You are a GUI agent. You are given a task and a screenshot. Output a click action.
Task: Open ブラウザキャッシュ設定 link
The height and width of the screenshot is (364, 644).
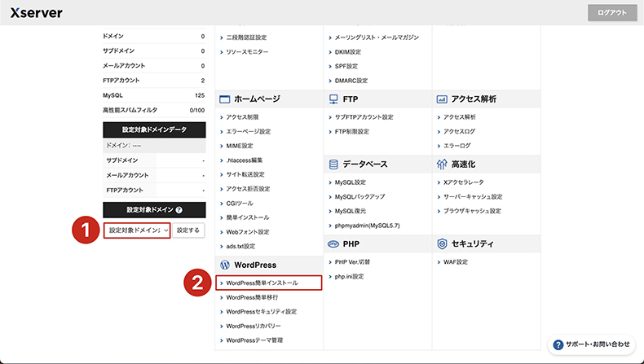pos(472,211)
